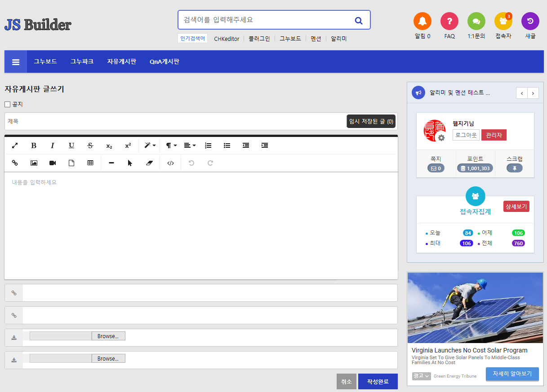Click the 제목 title input field
The width and height of the screenshot is (547, 392).
(175, 121)
